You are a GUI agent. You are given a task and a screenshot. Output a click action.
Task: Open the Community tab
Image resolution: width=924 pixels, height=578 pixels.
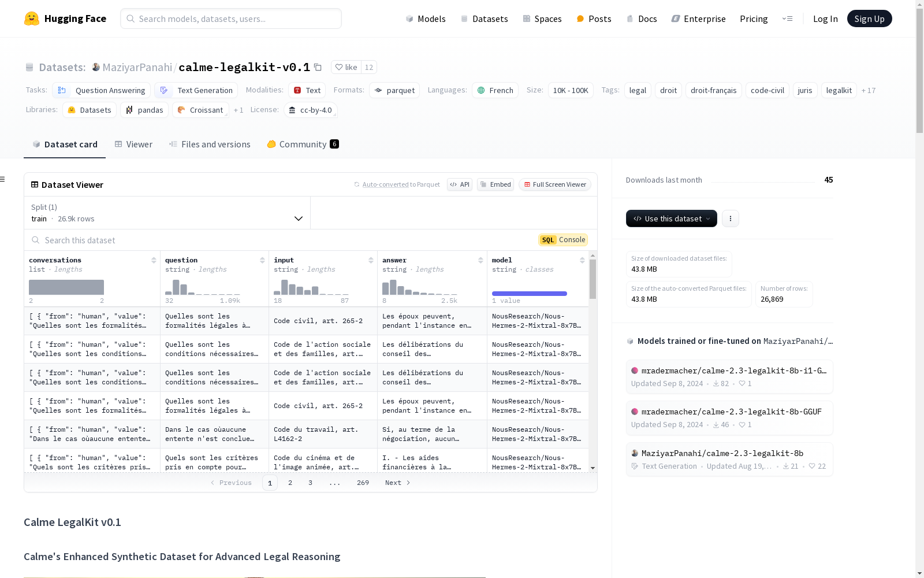pos(303,144)
